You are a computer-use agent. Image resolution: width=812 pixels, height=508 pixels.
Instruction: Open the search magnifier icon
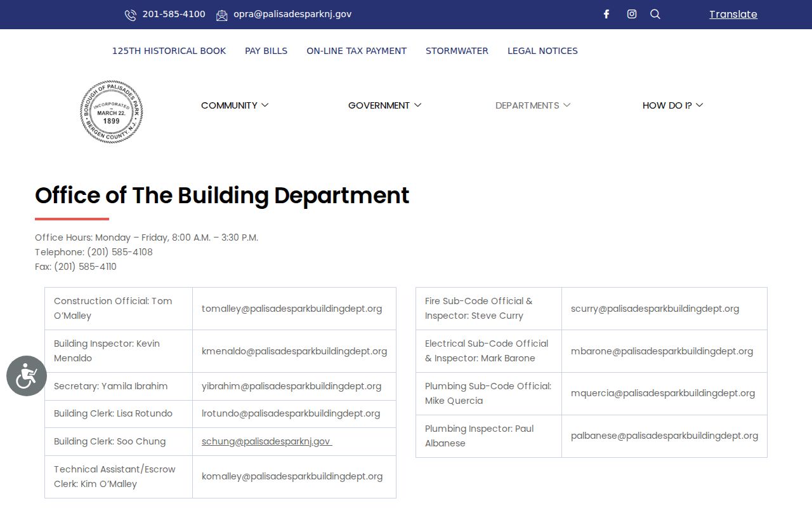(x=655, y=14)
